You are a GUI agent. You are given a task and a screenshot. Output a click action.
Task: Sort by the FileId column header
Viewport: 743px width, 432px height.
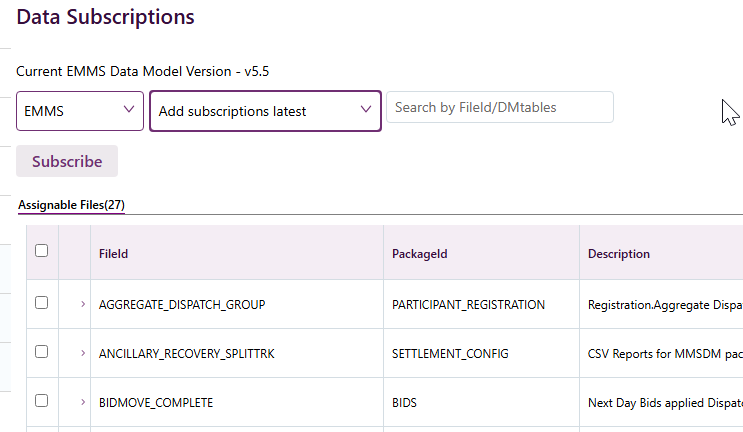(x=114, y=254)
